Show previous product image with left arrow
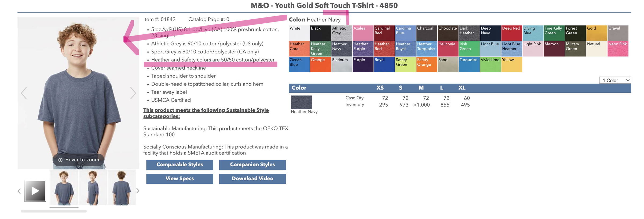Image resolution: width=644 pixels, height=219 pixels. tap(24, 93)
